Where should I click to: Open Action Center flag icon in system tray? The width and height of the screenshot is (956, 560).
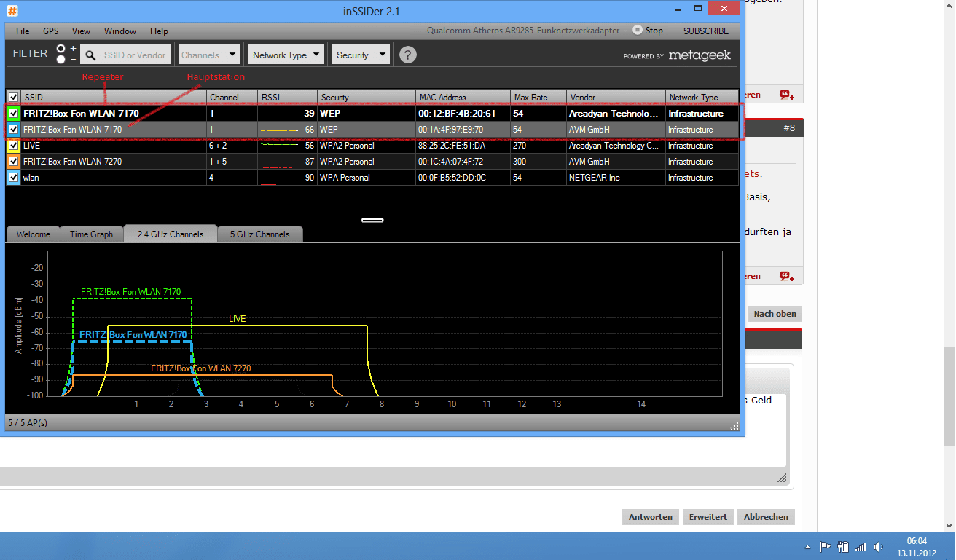pyautogui.click(x=826, y=546)
